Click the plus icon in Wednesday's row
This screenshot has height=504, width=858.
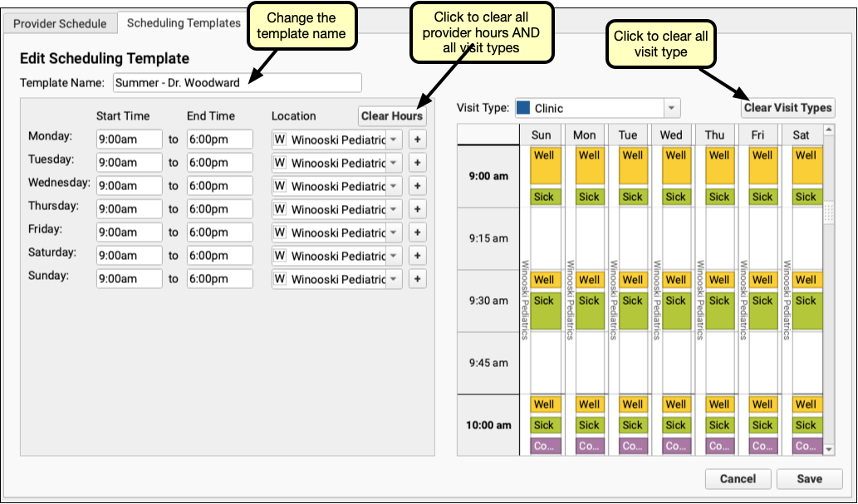[418, 186]
